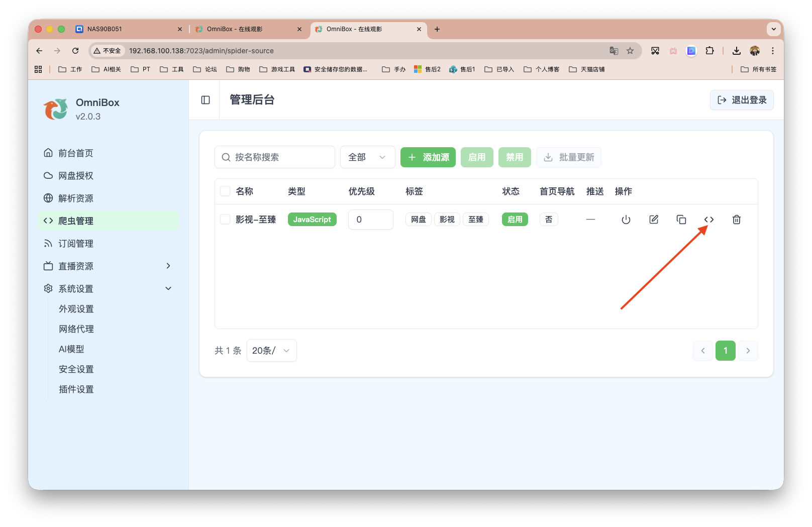The height and width of the screenshot is (527, 812).
Task: Open the 全部 filter dropdown
Action: point(367,157)
